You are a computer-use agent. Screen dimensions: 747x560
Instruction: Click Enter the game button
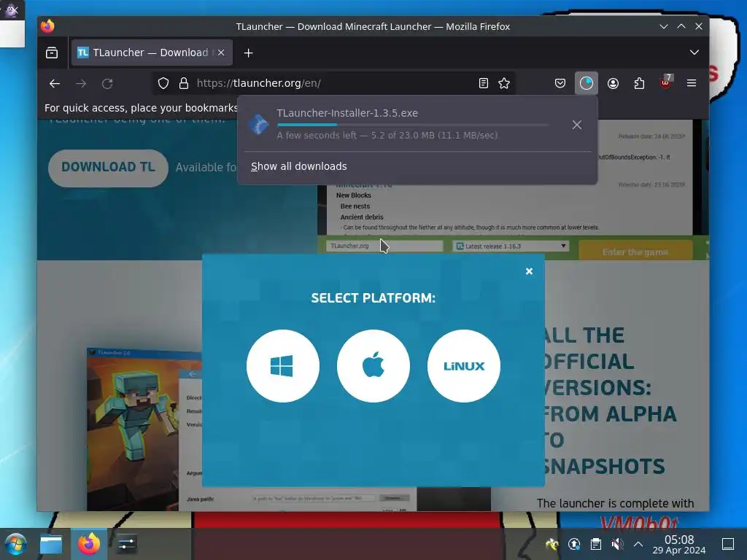click(x=635, y=252)
